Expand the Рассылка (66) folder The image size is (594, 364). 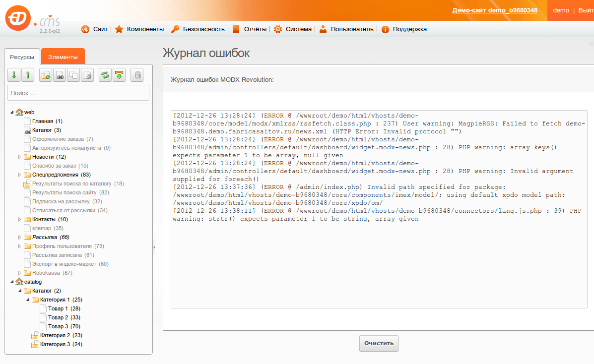(20, 237)
